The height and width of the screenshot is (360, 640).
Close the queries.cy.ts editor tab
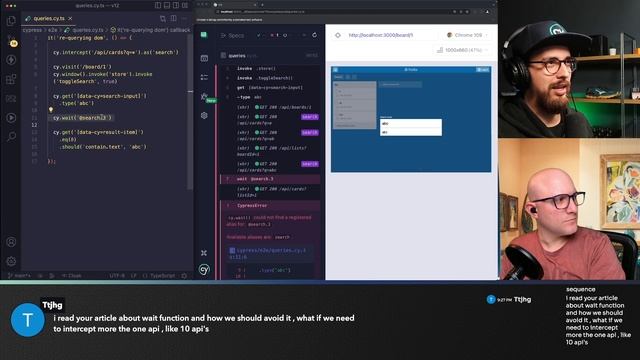coord(70,18)
